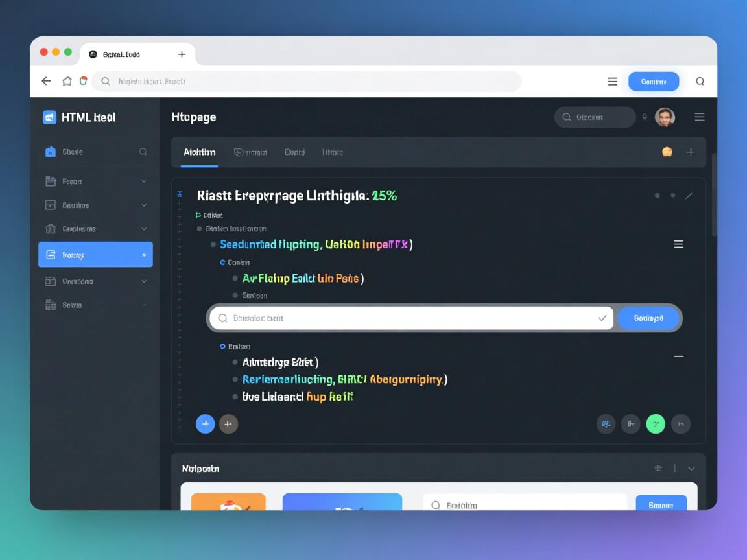This screenshot has width=747, height=560.
Task: Click the checkmark dropdown in search field
Action: pos(602,318)
